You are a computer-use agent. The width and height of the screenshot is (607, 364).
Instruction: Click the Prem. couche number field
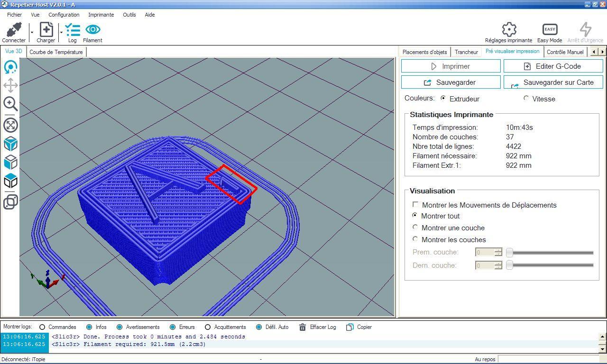pos(485,252)
